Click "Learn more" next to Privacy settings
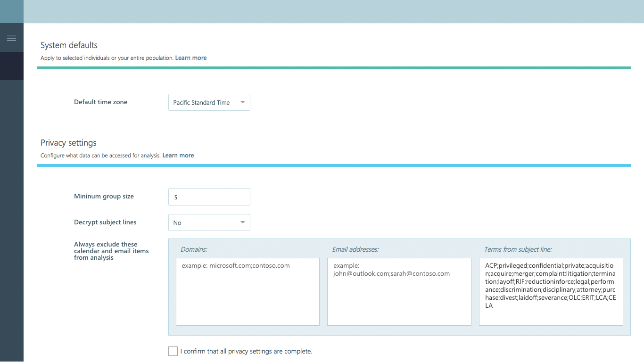The width and height of the screenshot is (644, 362). click(178, 155)
